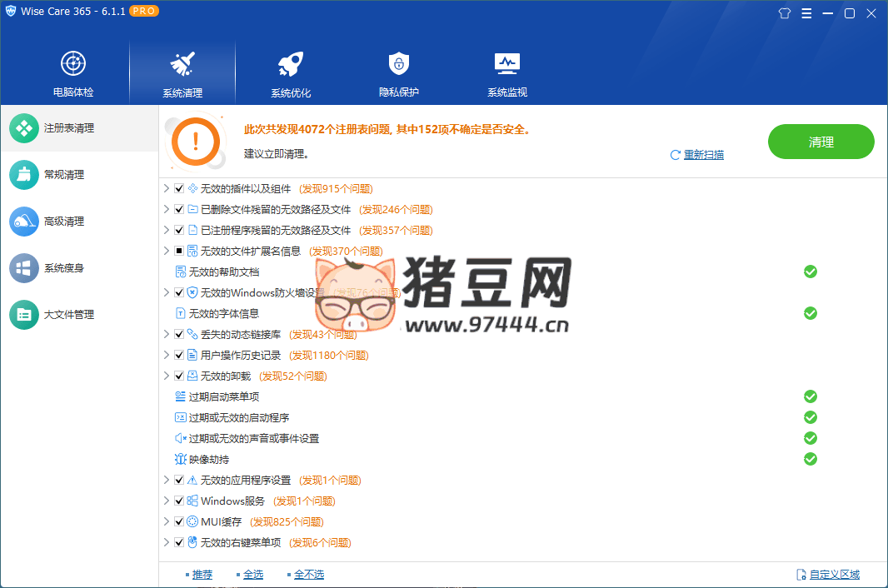Switch to the 系统清理 tab
This screenshot has height=588, width=888.
pyautogui.click(x=182, y=73)
